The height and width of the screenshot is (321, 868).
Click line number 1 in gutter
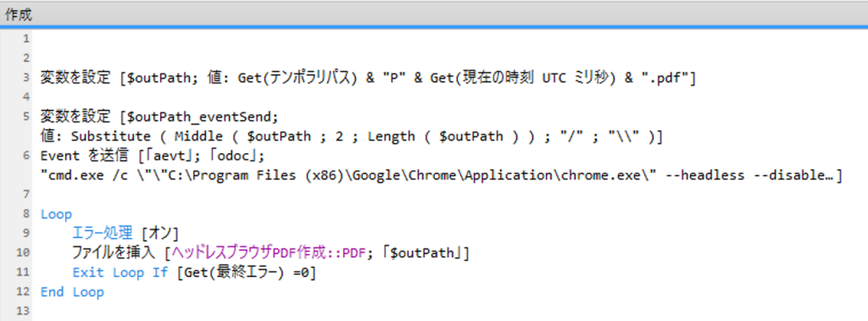click(x=25, y=39)
